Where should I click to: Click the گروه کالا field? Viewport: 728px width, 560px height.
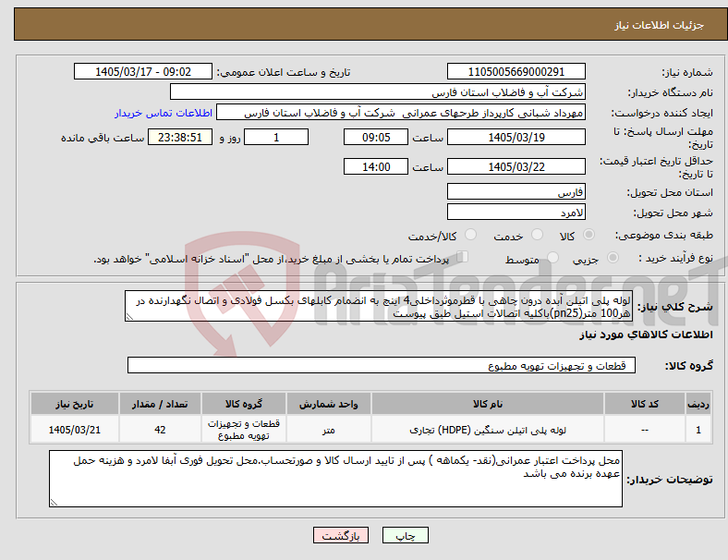[382, 365]
